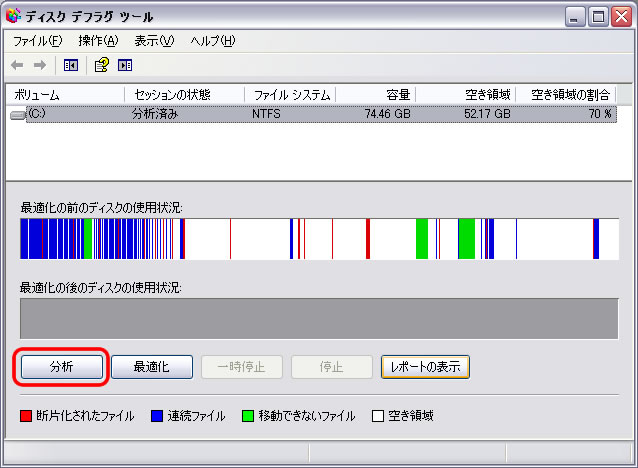Click the 最適化 button
Viewport: 638px width, 468px height.
pos(152,367)
